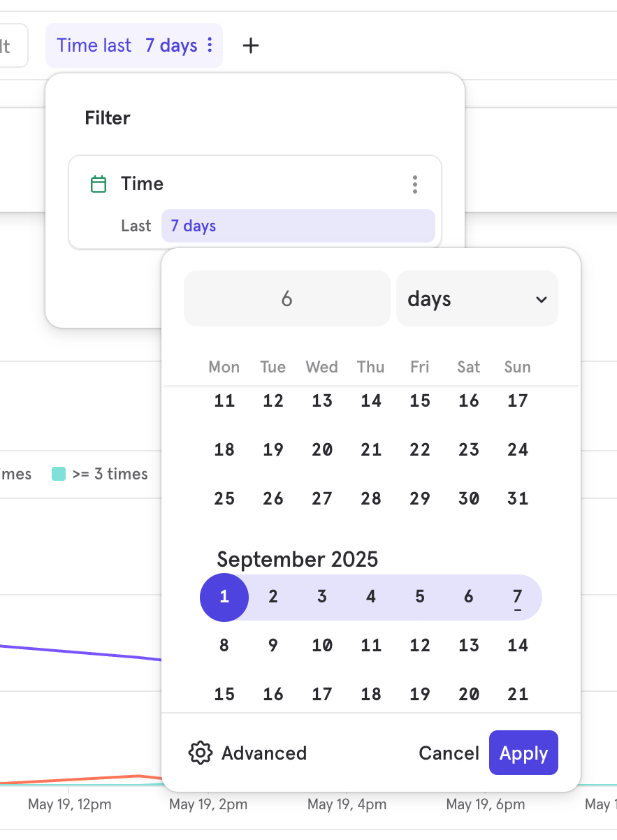Click the Advanced gear icon

201,753
